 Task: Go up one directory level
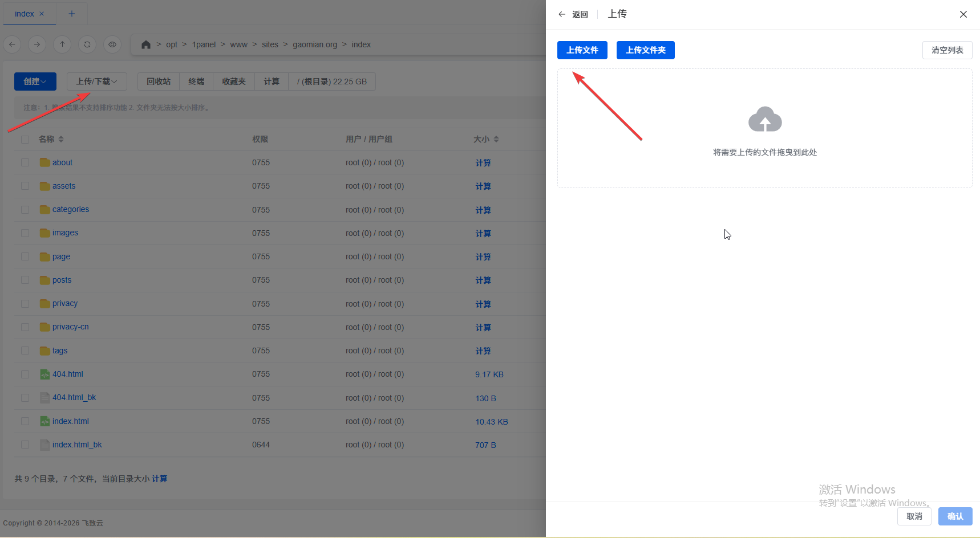(62, 44)
